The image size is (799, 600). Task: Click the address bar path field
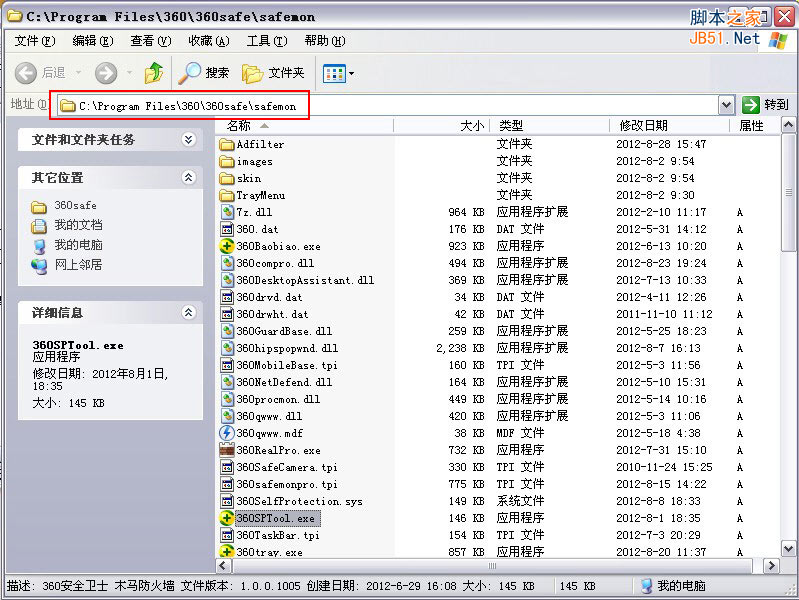coord(388,106)
